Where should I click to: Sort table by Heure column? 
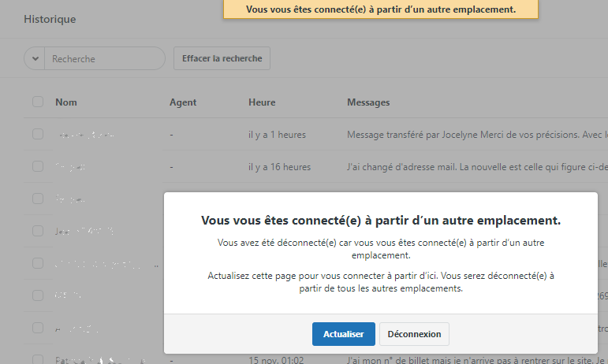262,102
